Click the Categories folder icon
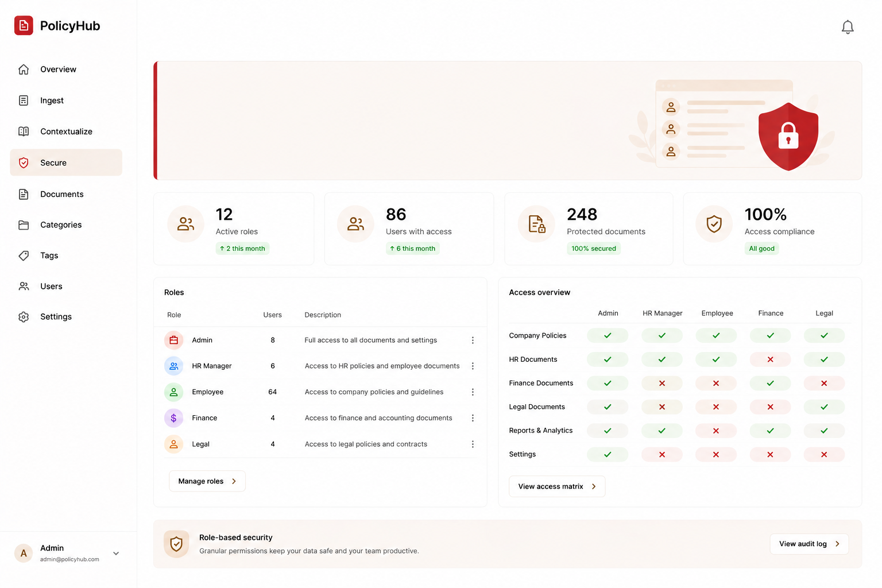The width and height of the screenshot is (882, 588). click(24, 225)
